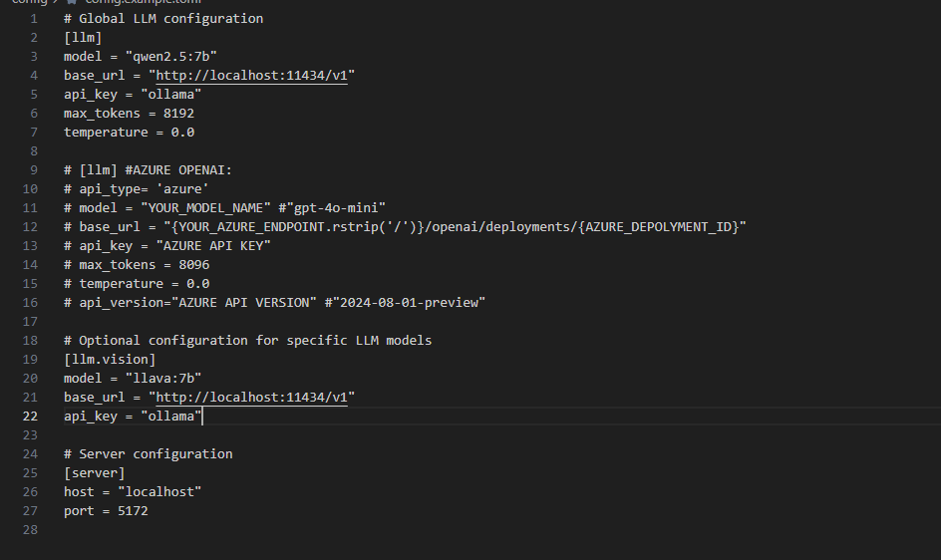Click the "YOUR_MODEL_NAME" placeholder text

205,207
